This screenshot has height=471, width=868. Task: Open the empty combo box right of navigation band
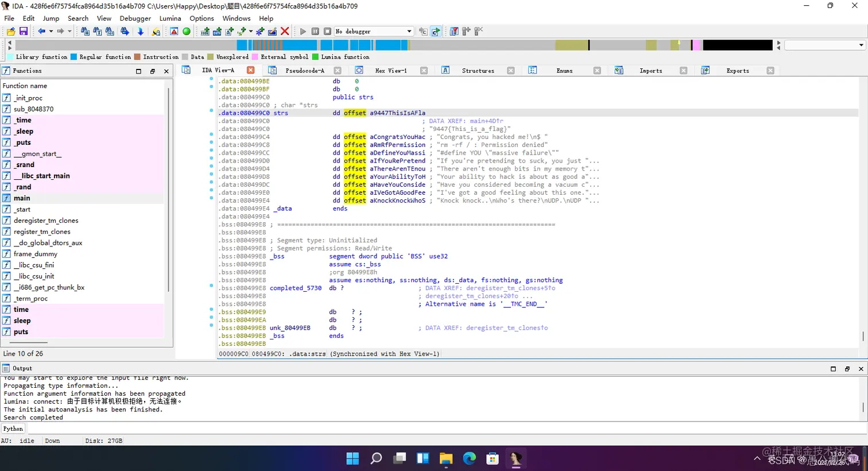pos(861,45)
